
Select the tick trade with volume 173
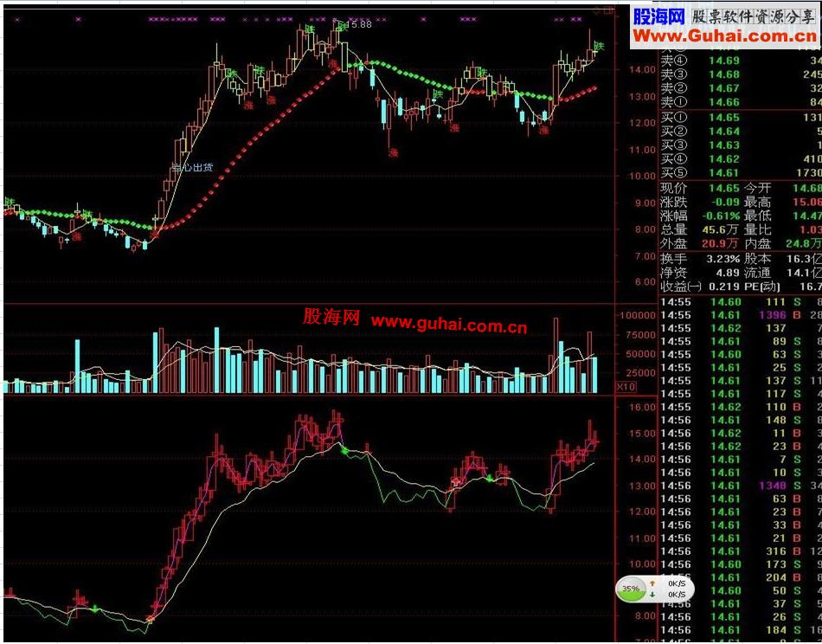point(740,563)
